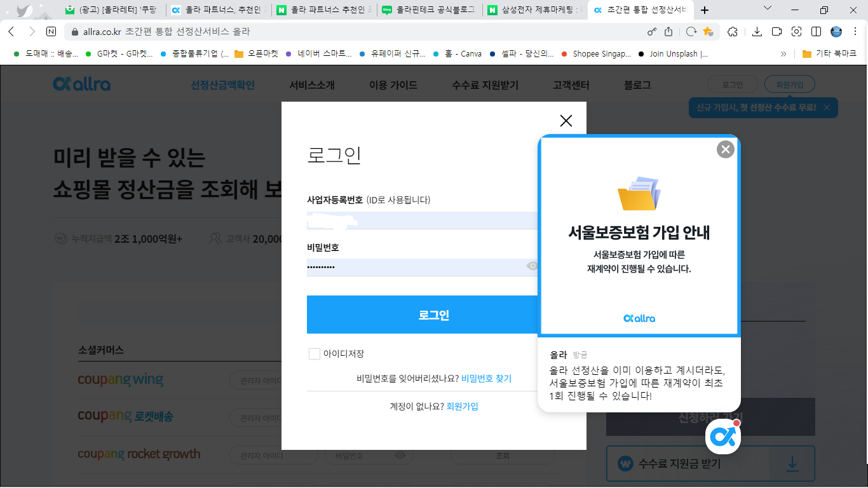This screenshot has height=488, width=868.
Task: Dismiss the 신규 가입시 tooltip
Action: click(827, 107)
